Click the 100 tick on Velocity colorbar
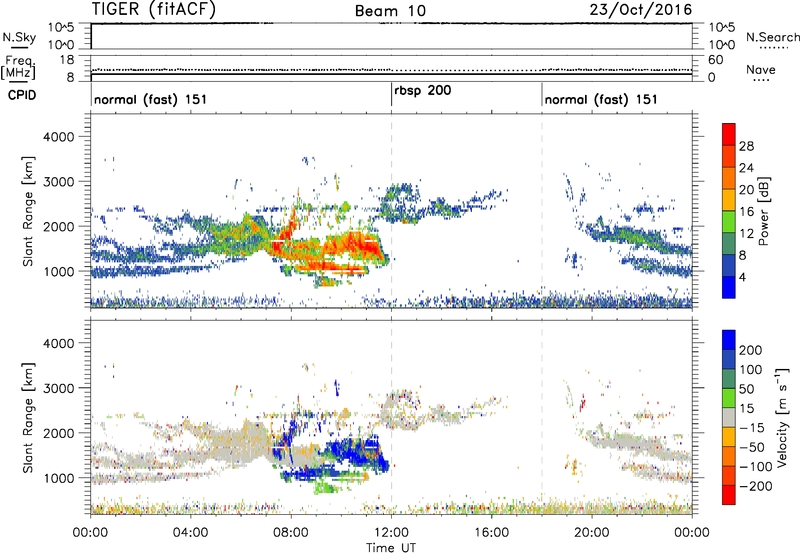 (x=751, y=370)
